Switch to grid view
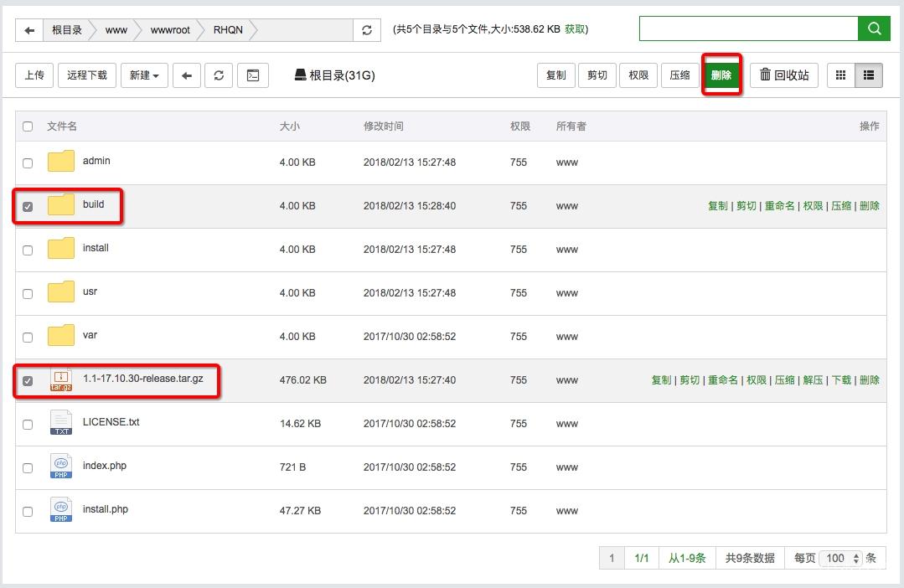Image resolution: width=904 pixels, height=588 pixels. click(840, 75)
